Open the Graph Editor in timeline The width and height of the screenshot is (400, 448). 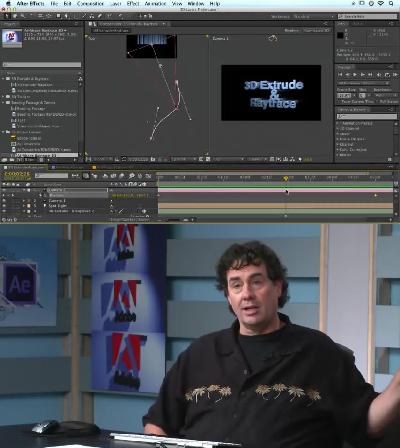[148, 176]
